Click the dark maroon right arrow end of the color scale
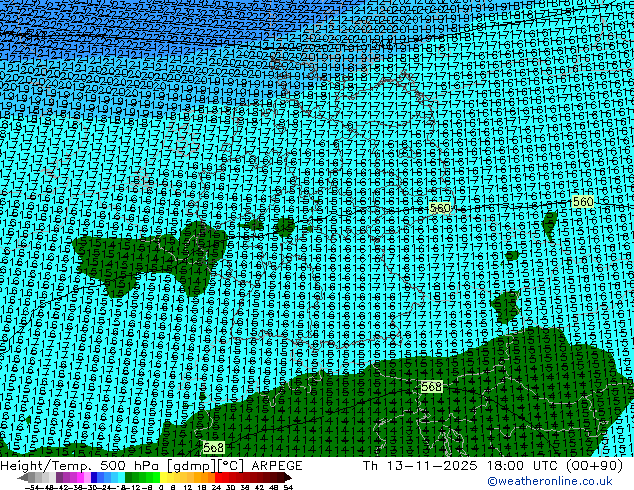The height and width of the screenshot is (490, 634). pyautogui.click(x=288, y=477)
